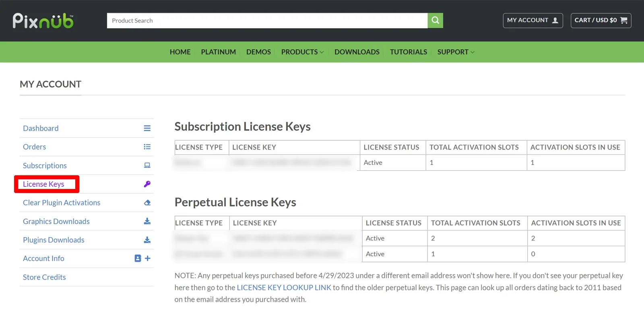The width and height of the screenshot is (644, 330).
Task: Click the Subscriptions laptop icon
Action: pos(147,165)
